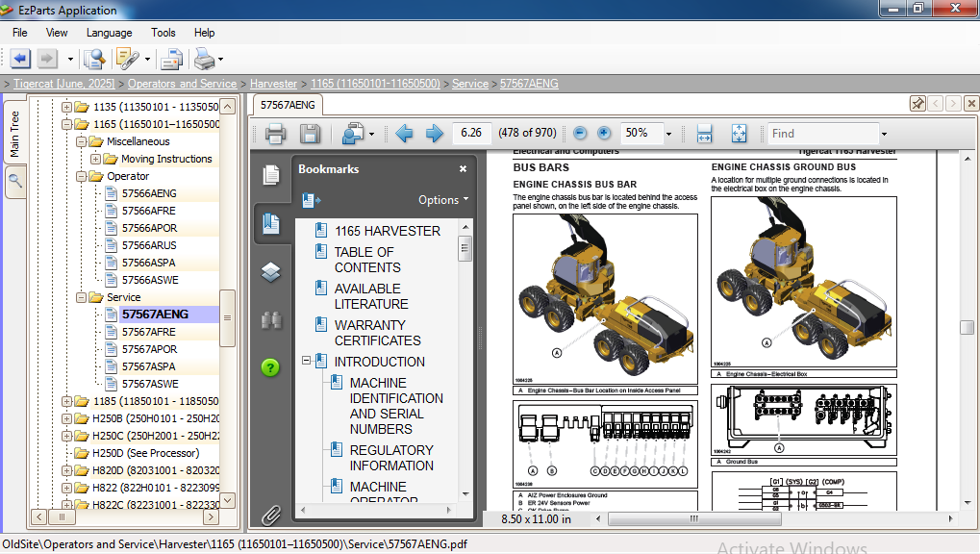Open the Help menu

(x=205, y=33)
